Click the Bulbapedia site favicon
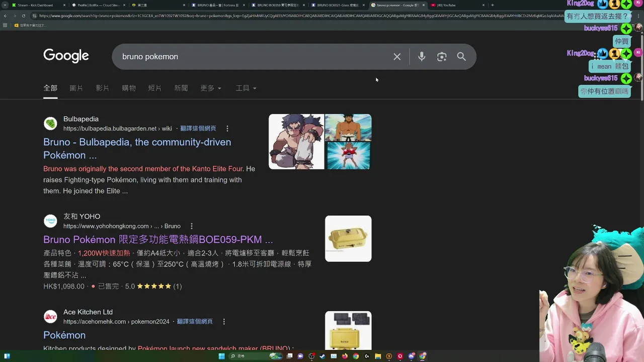The image size is (644, 362). [50, 124]
